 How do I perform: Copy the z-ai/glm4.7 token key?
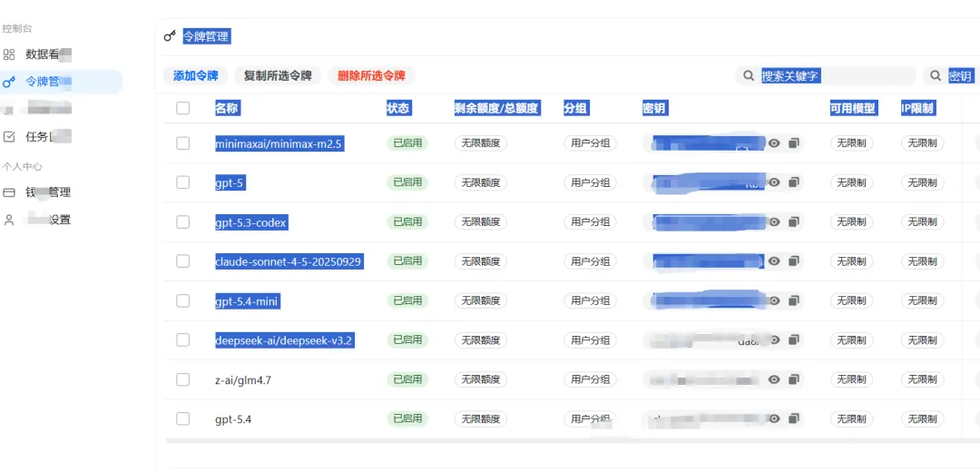coord(794,379)
